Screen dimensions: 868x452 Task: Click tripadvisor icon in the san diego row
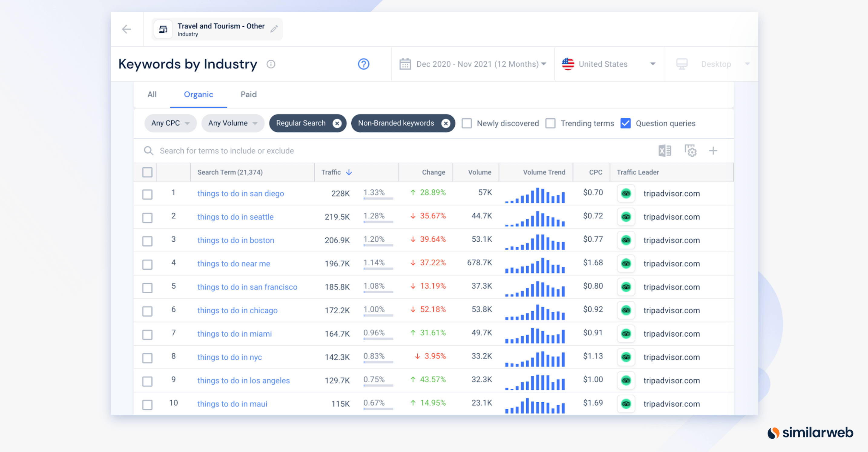point(626,194)
